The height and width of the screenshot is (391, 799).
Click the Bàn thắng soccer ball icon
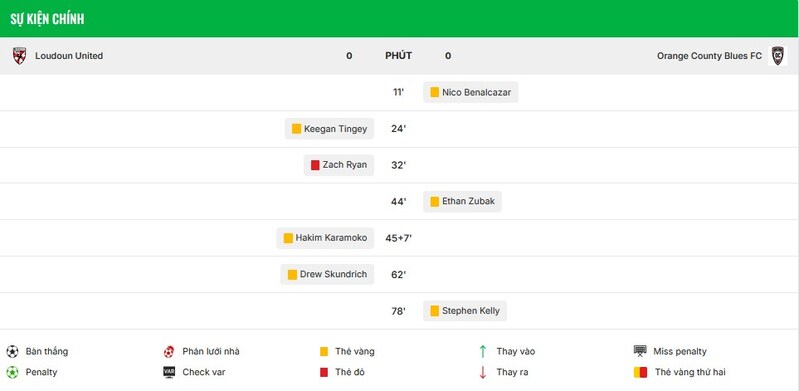pyautogui.click(x=12, y=352)
